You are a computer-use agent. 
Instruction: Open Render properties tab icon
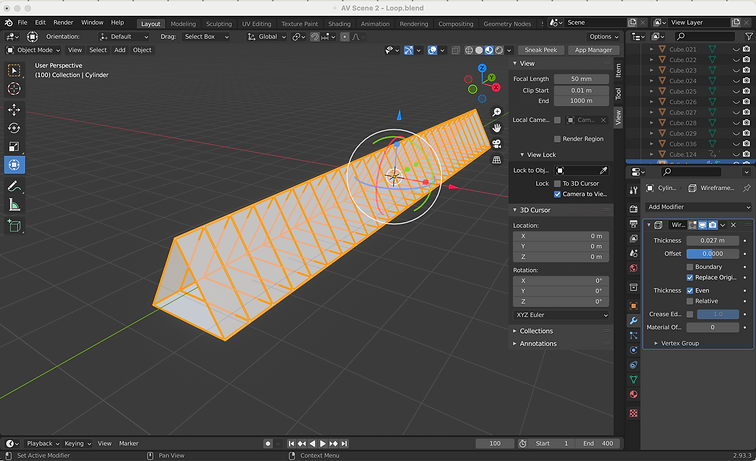634,209
